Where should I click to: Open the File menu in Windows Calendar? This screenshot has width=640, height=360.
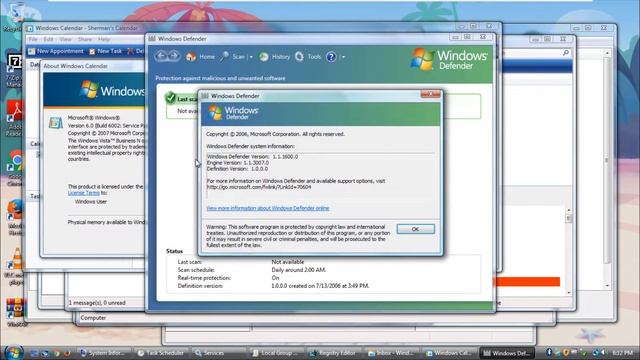pos(33,39)
